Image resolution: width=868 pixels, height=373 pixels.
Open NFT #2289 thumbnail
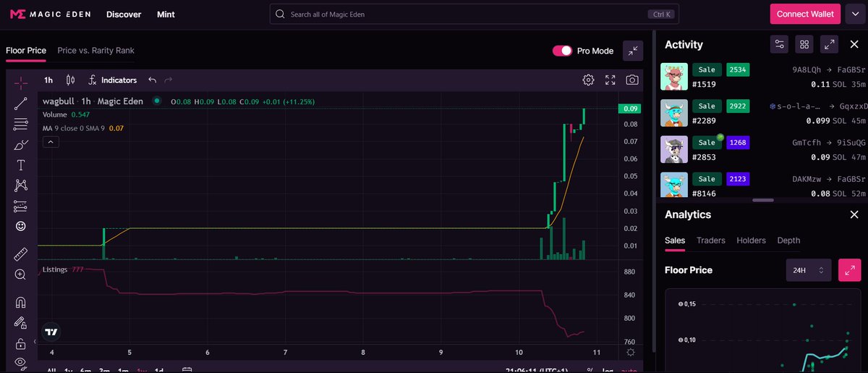click(x=674, y=113)
